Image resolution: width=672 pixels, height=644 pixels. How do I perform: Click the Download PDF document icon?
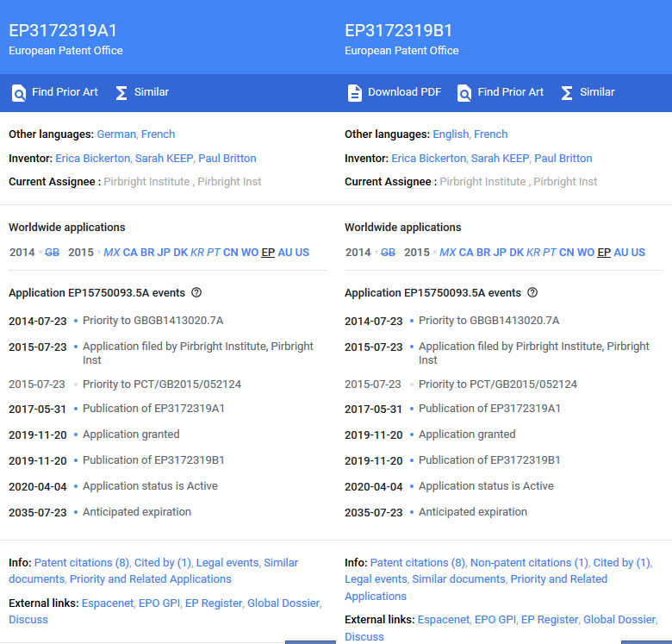355,93
